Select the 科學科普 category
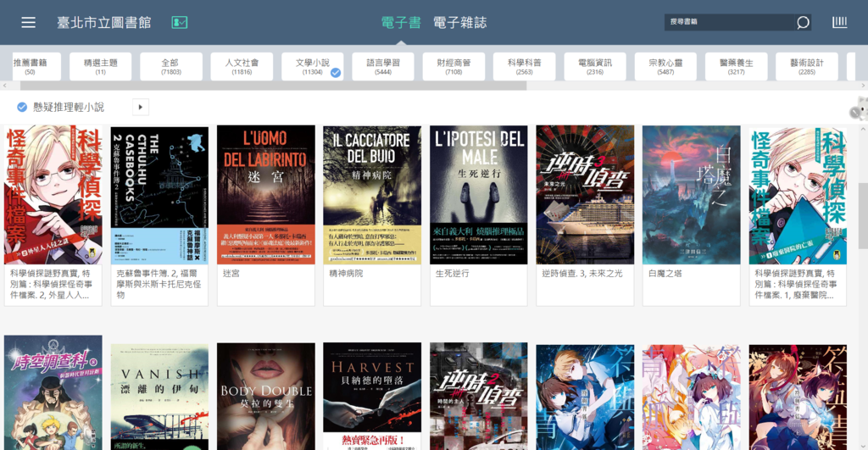 click(524, 66)
